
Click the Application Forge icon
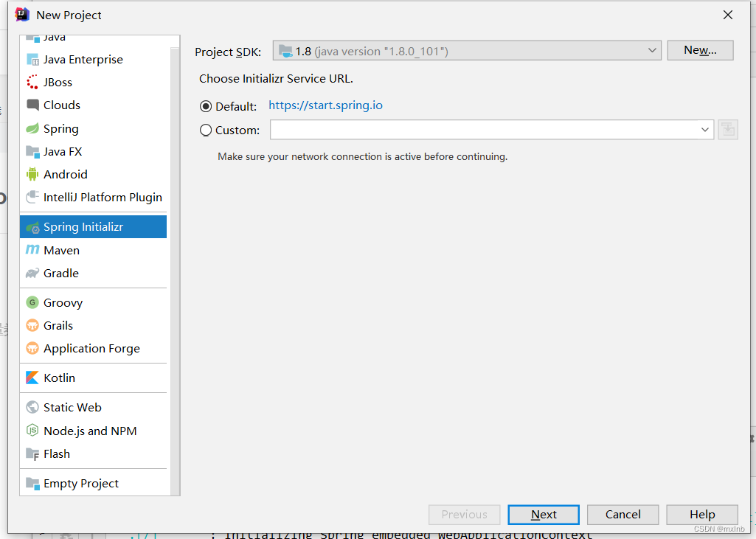tap(32, 348)
